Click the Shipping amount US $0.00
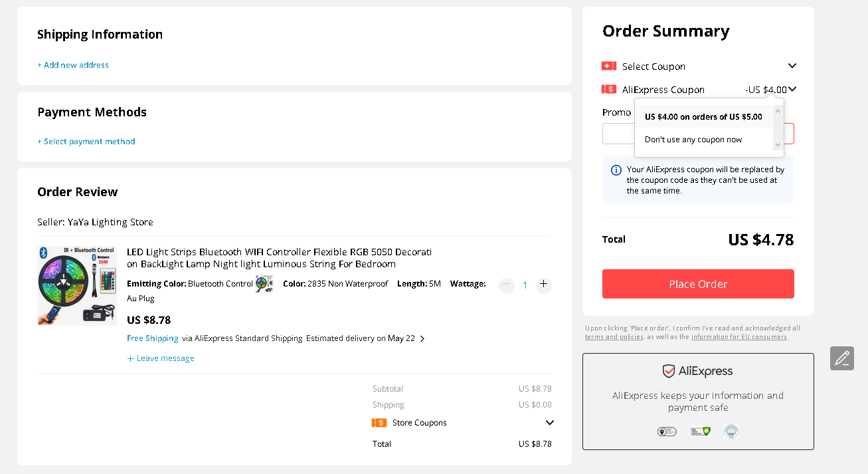 (535, 405)
